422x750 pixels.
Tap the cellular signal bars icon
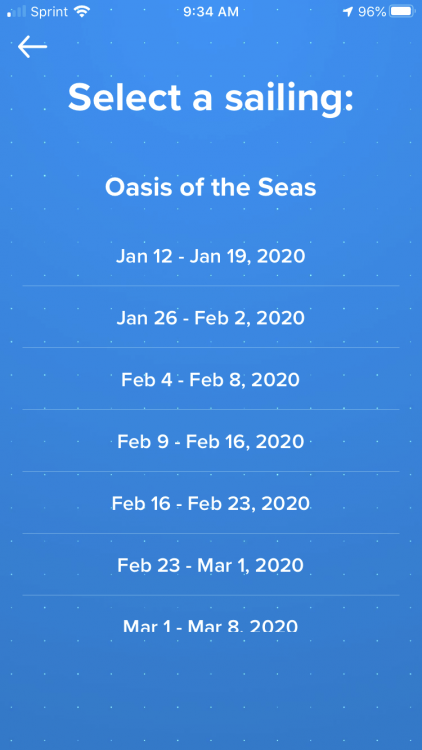(x=16, y=12)
